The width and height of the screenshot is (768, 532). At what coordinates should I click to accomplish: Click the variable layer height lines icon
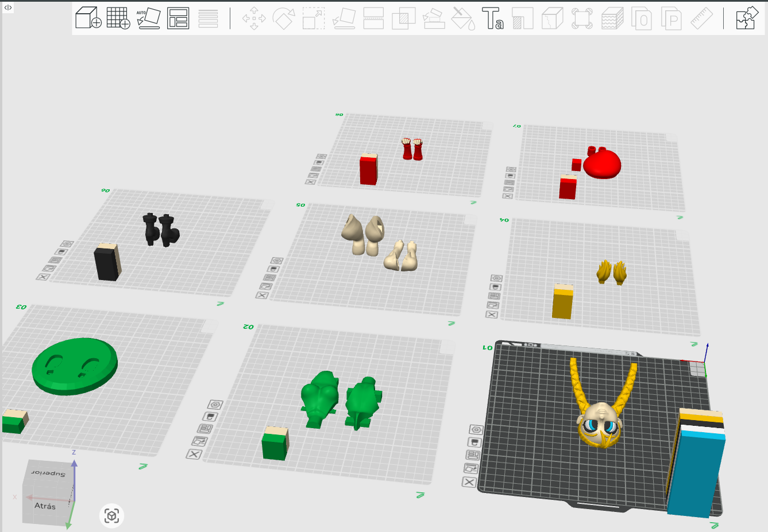click(x=208, y=18)
